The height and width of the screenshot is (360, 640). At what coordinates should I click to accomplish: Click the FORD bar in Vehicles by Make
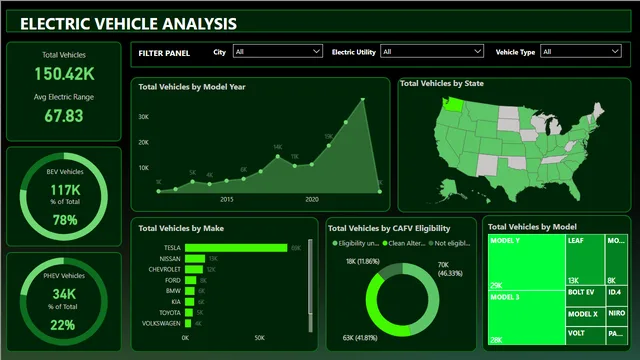click(x=191, y=280)
